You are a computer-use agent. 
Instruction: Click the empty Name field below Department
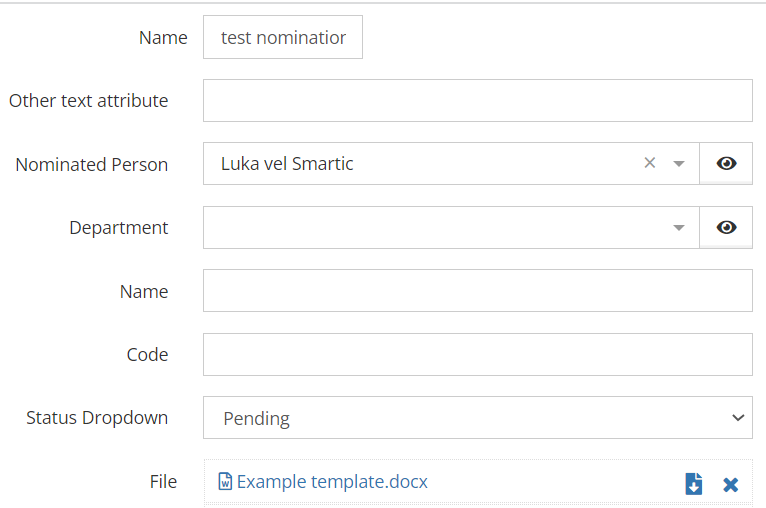click(x=478, y=291)
